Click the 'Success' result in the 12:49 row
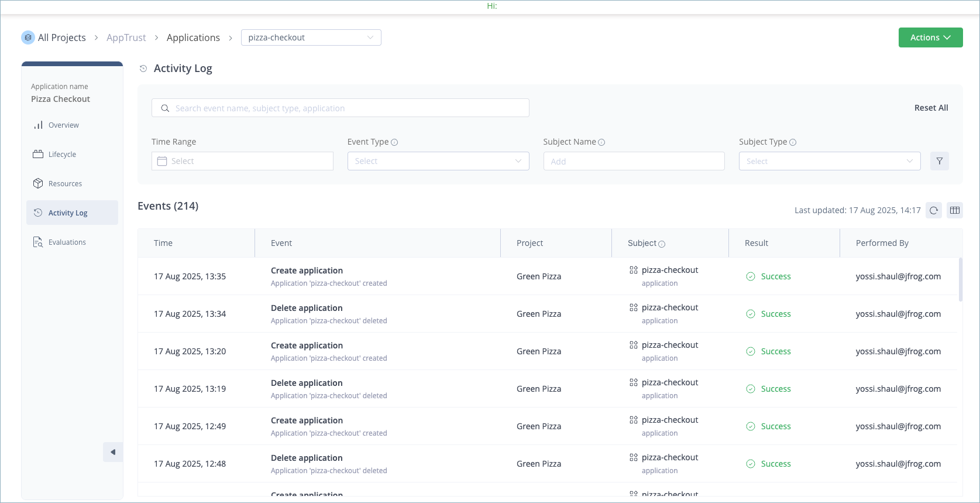This screenshot has height=503, width=980. click(776, 426)
